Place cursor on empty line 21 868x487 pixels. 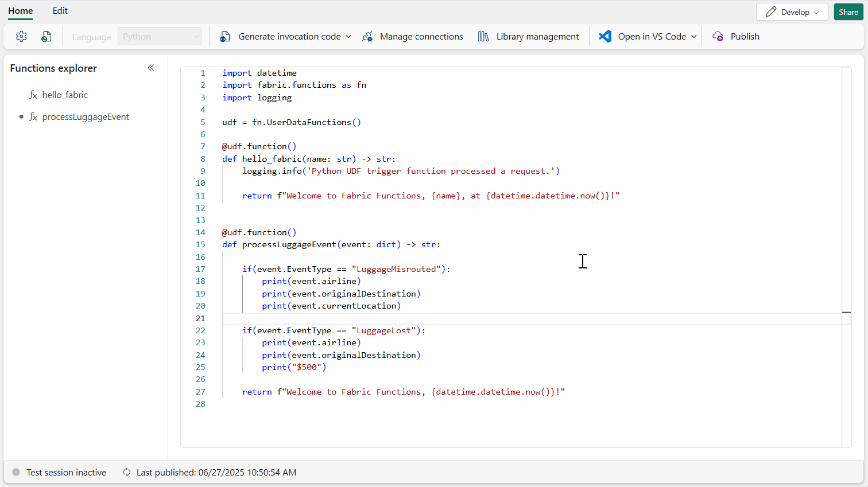pyautogui.click(x=402, y=318)
